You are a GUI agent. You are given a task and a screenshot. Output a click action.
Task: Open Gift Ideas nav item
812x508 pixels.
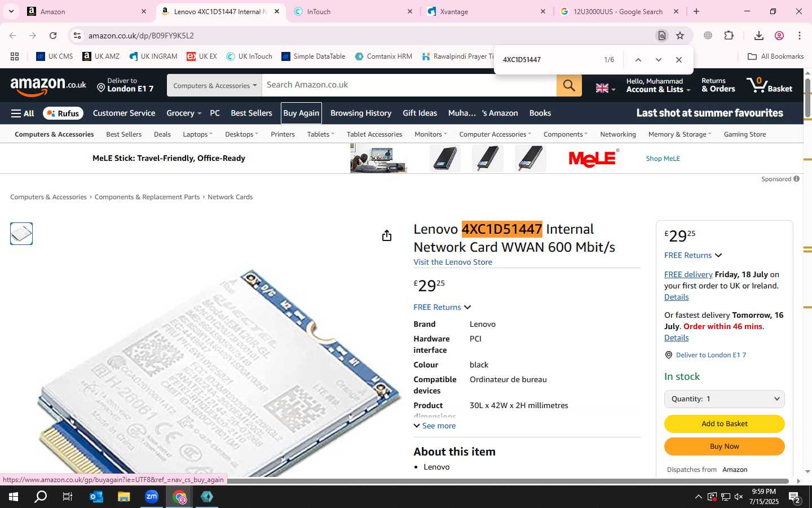[x=420, y=113]
